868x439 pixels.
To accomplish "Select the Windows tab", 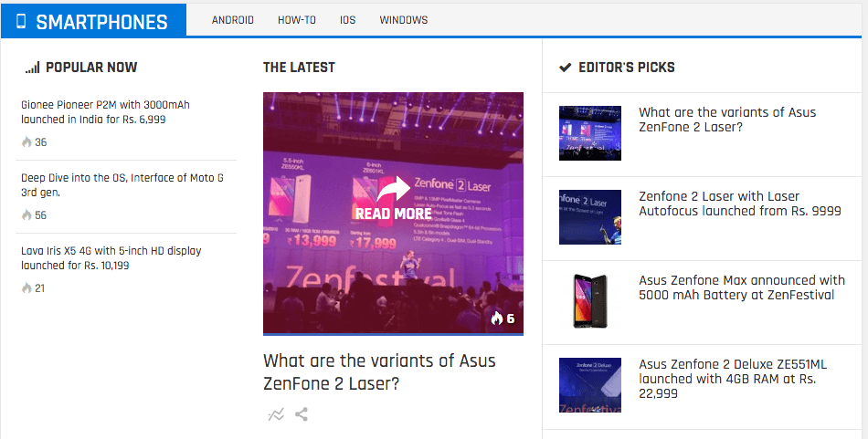I will click(404, 20).
